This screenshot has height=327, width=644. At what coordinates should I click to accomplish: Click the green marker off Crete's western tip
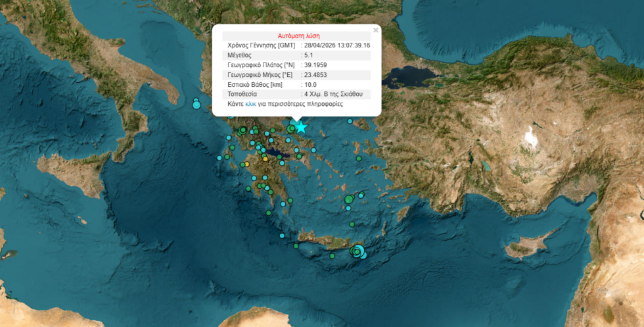pos(296,244)
